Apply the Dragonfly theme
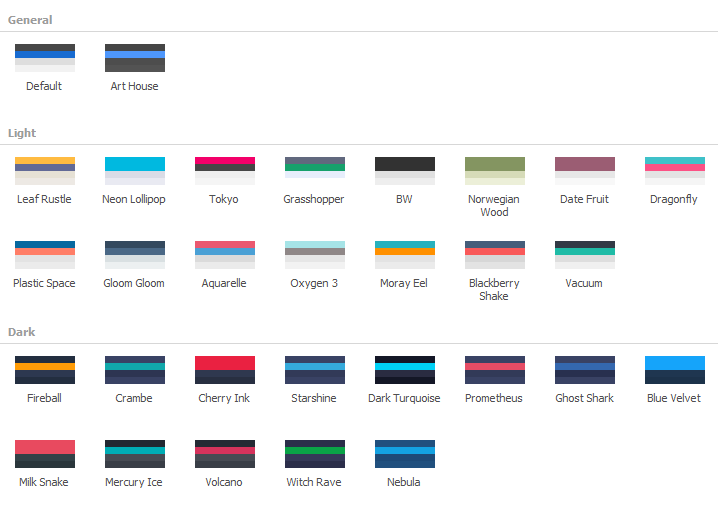Viewport: 718px width, 509px height. [674, 171]
